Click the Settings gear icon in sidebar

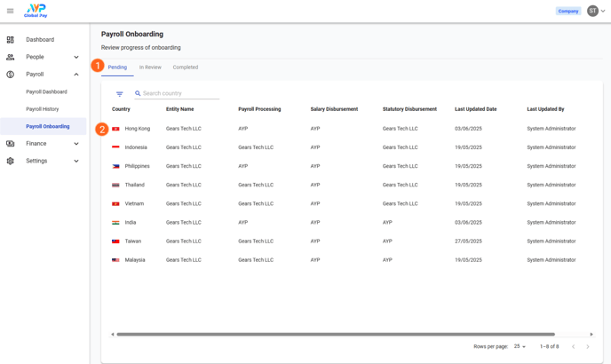click(10, 161)
